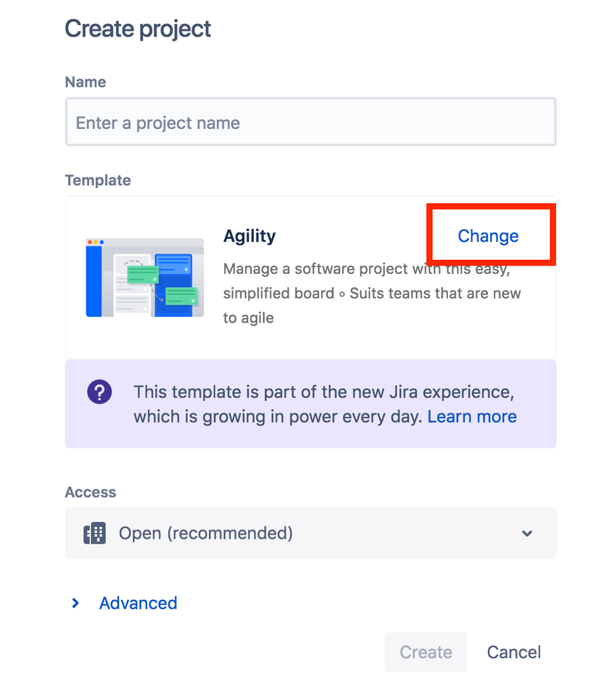Click the building icon in Access field
Image resolution: width=596 pixels, height=700 pixels.
(95, 533)
